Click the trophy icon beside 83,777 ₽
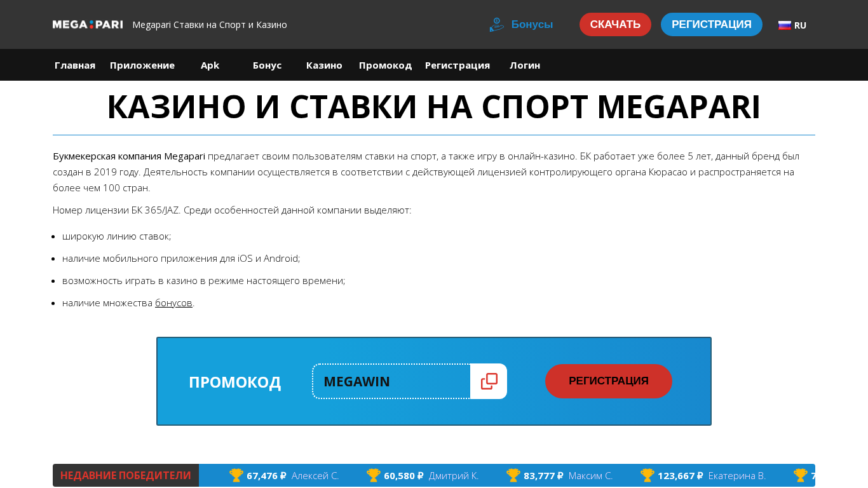This screenshot has width=868, height=488. 513,475
